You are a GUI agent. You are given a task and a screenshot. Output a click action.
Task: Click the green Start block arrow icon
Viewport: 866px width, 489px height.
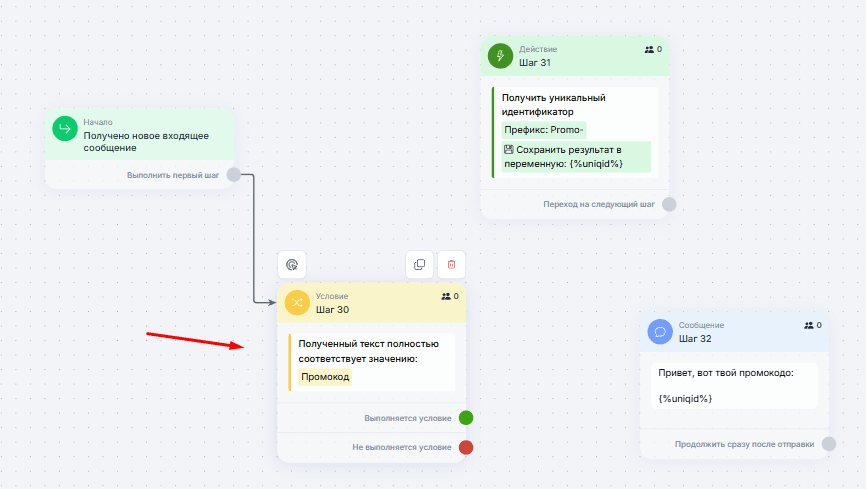65,129
